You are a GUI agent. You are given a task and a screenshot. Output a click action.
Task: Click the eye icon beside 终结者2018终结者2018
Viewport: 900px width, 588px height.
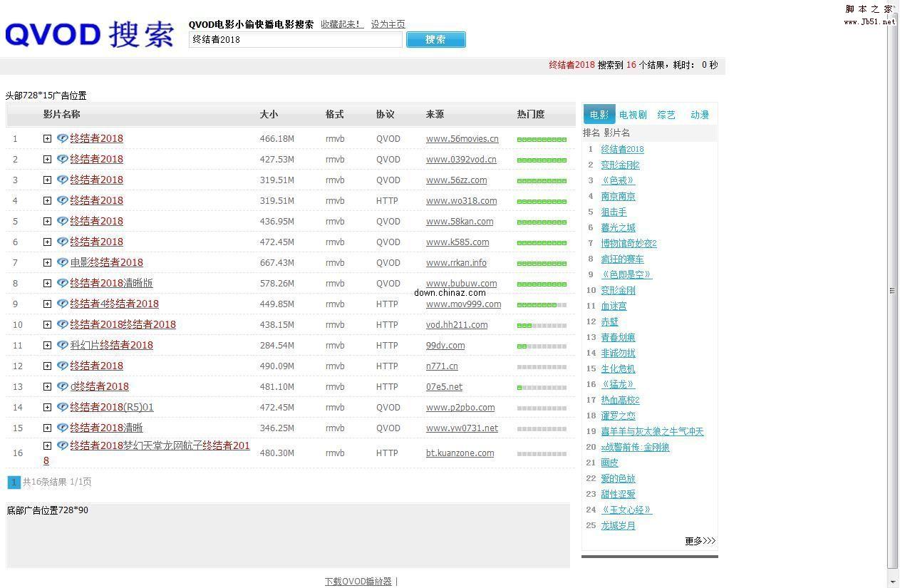(x=63, y=324)
